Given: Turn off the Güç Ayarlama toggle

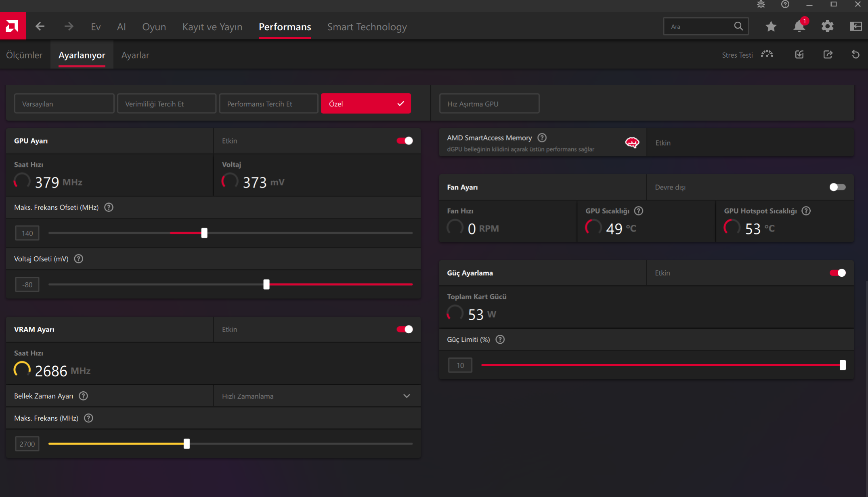Looking at the screenshot, I should (x=837, y=273).
